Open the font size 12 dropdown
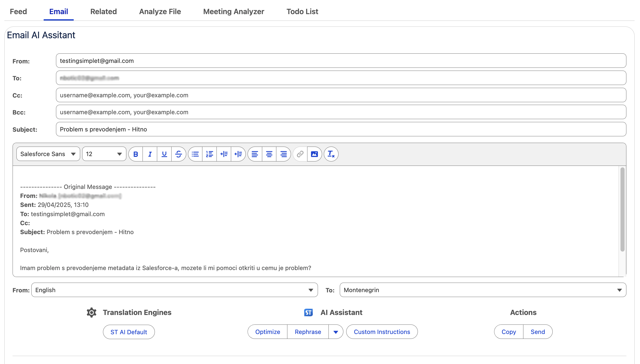Viewport: 640px width, 364px height. coord(104,154)
